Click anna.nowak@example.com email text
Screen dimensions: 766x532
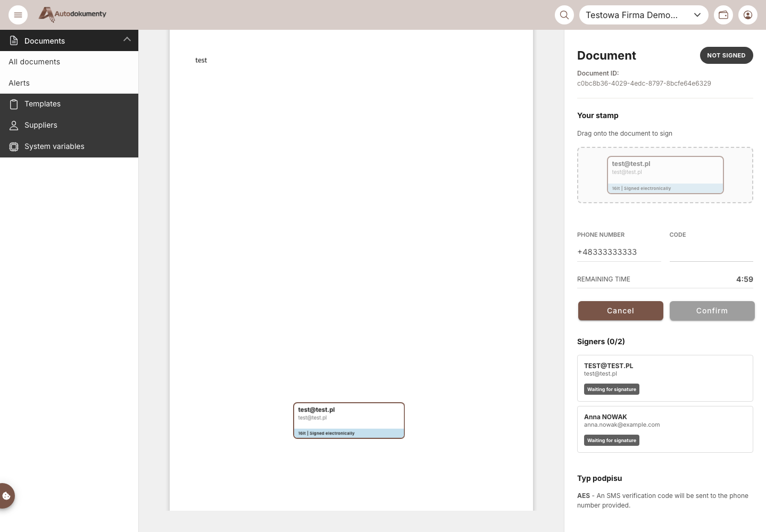pos(622,425)
